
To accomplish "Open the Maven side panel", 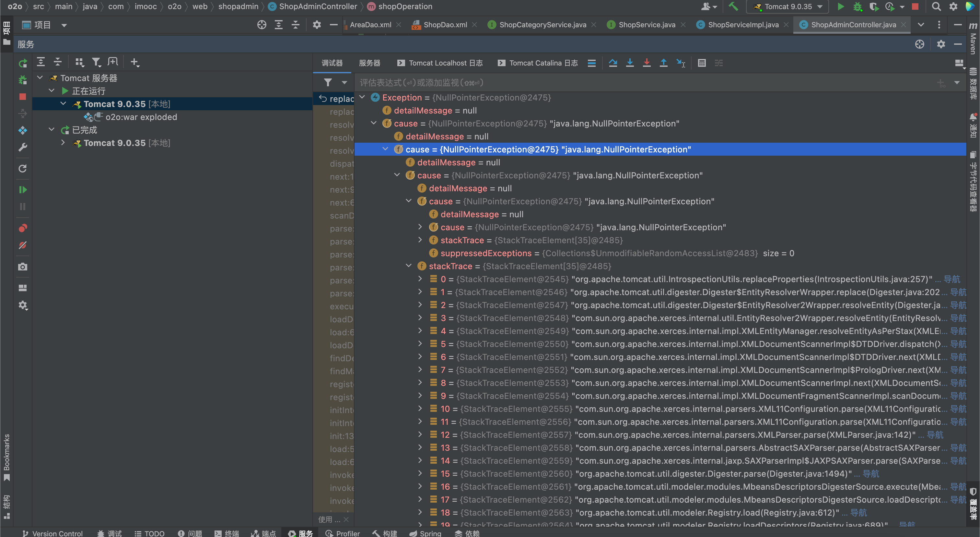I will click(x=973, y=38).
